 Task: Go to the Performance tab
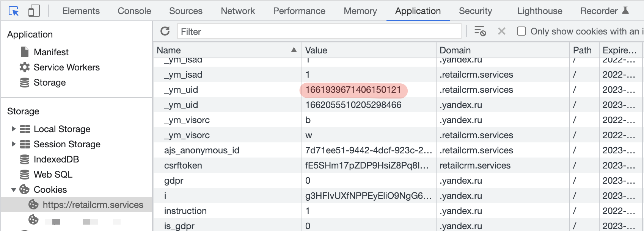(x=299, y=11)
